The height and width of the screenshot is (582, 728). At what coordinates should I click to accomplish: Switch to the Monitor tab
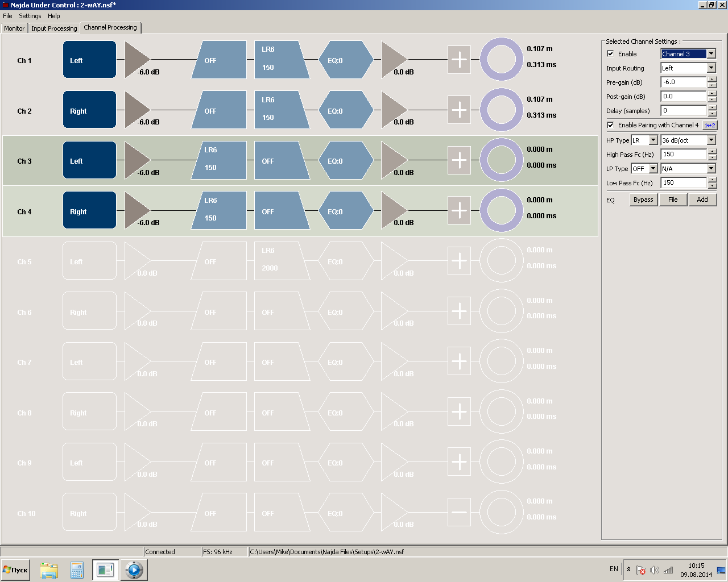coord(14,28)
